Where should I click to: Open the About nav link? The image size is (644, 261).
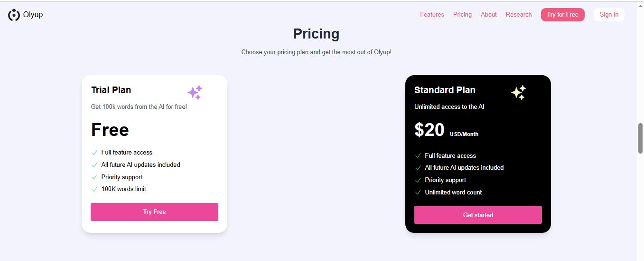(x=488, y=15)
